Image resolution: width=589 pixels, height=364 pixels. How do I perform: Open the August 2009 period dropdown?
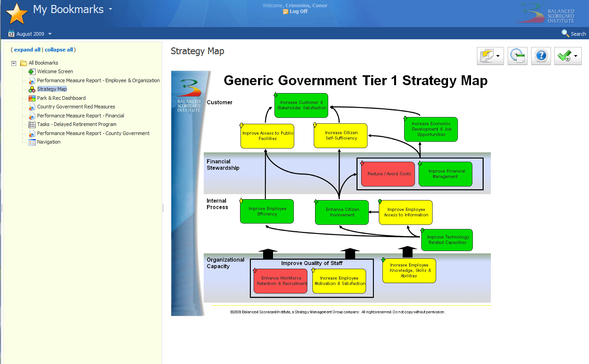pos(50,34)
